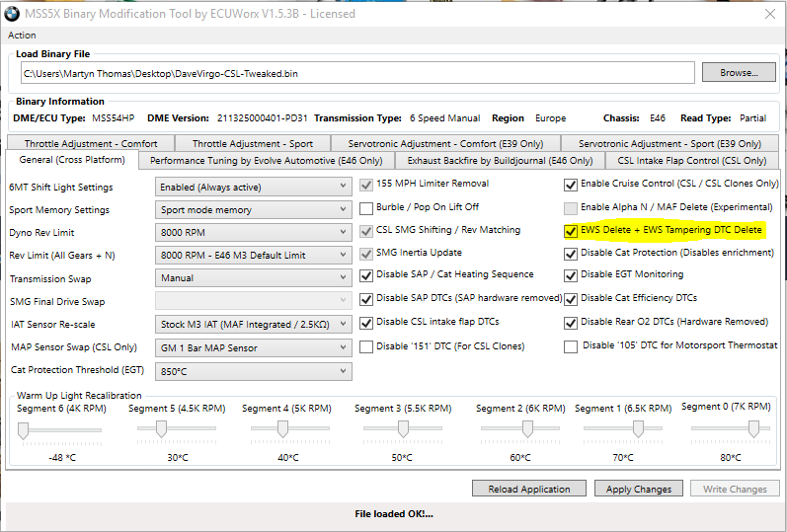Expand Sport Memory Settings dropdown
This screenshot has height=532, width=787.
254,210
